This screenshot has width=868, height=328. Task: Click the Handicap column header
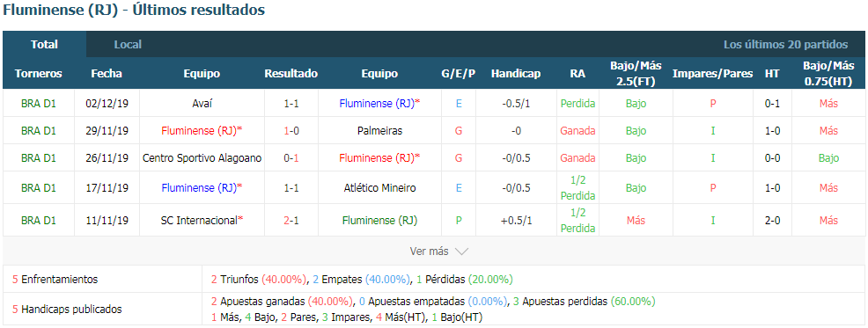pyautogui.click(x=516, y=74)
